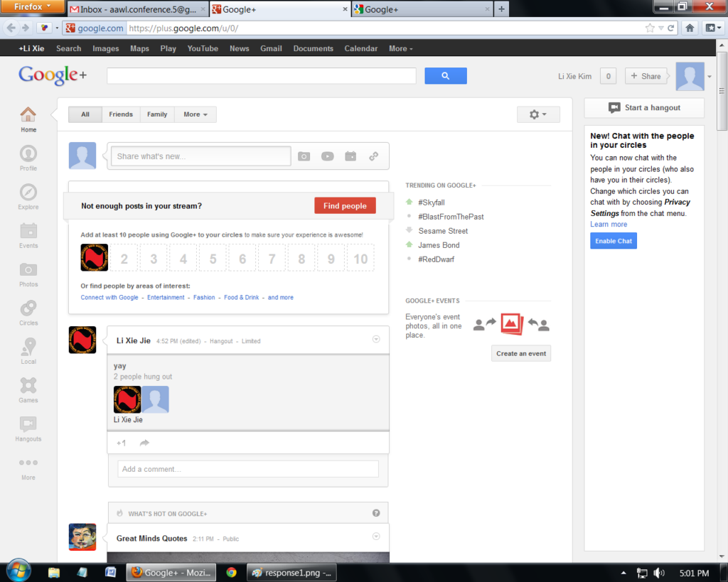This screenshot has height=582, width=728.
Task: Add event icon in share box
Action: tap(350, 156)
